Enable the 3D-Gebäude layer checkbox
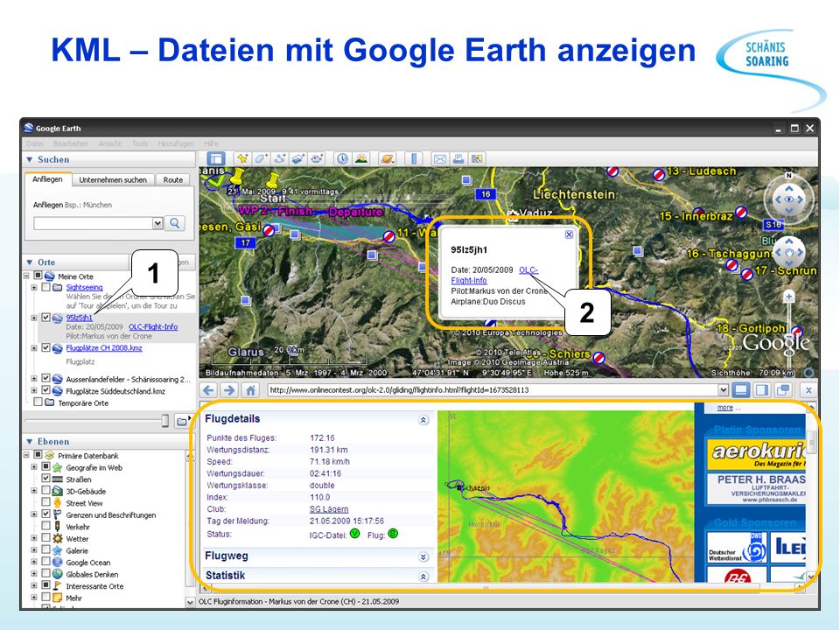The image size is (840, 630). tap(46, 490)
